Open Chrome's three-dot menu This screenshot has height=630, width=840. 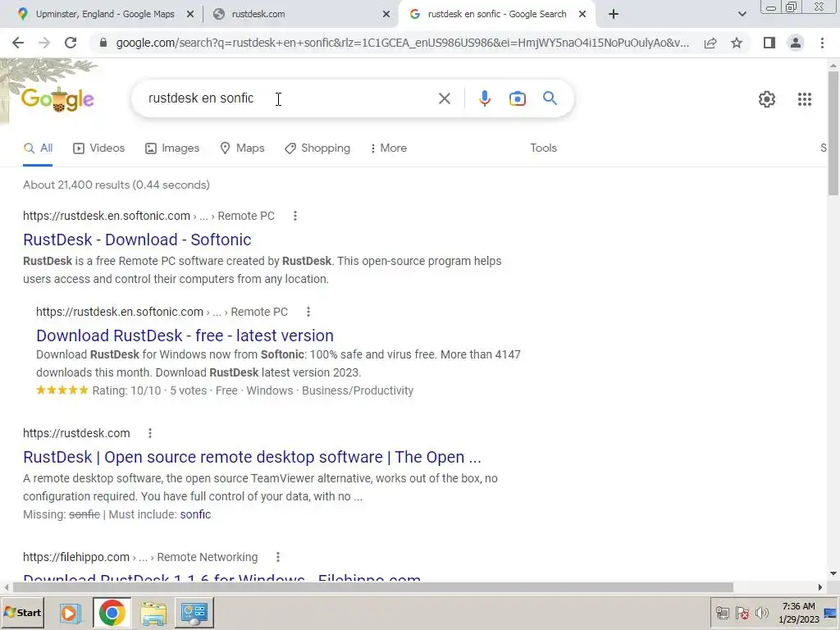[822, 43]
